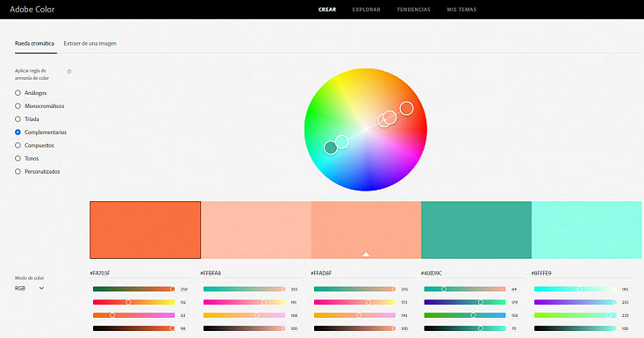Screen dimensions: 644x338
Task: Click the red value 250 under #FA703F
Action: (x=184, y=290)
